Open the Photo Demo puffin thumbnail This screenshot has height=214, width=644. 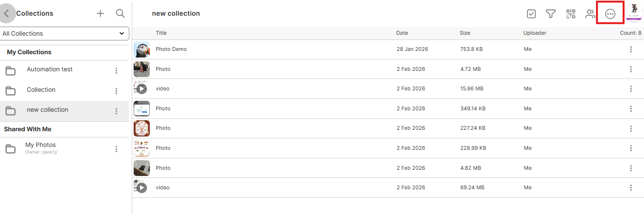point(142,49)
